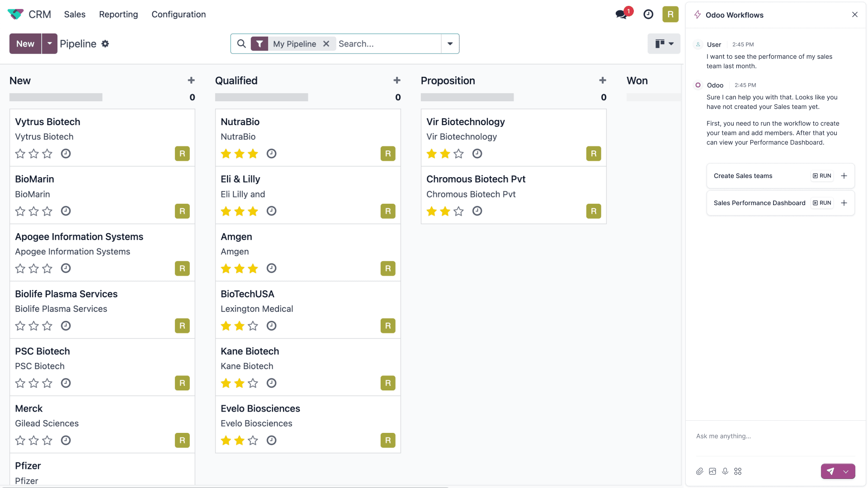Click the Pipeline breadcrumb title
The width and height of the screenshot is (868, 488).
78,44
